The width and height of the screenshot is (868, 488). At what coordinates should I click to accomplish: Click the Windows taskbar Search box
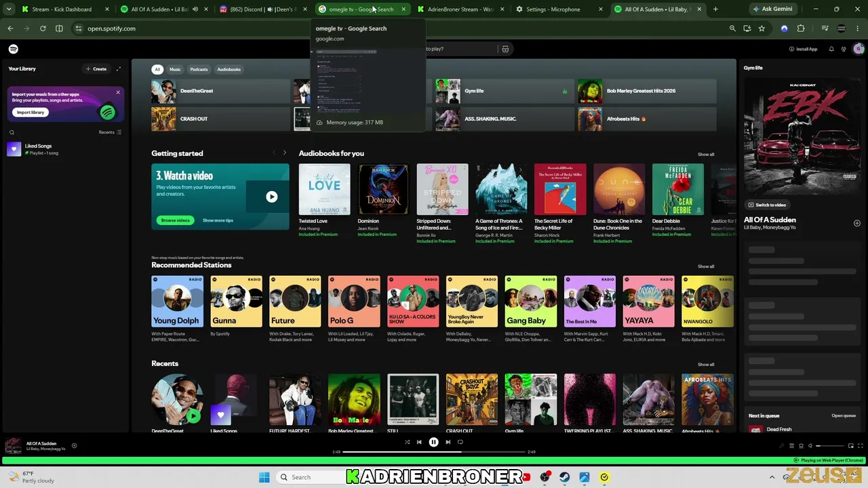click(312, 477)
